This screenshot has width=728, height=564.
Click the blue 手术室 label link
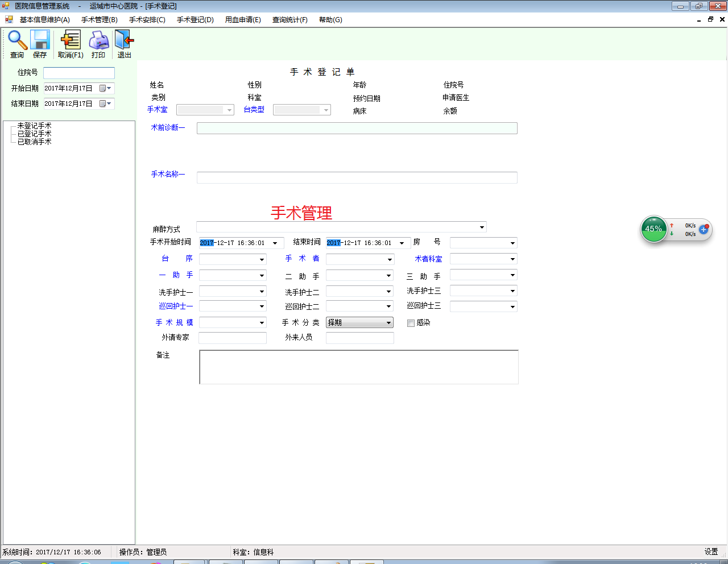point(158,109)
